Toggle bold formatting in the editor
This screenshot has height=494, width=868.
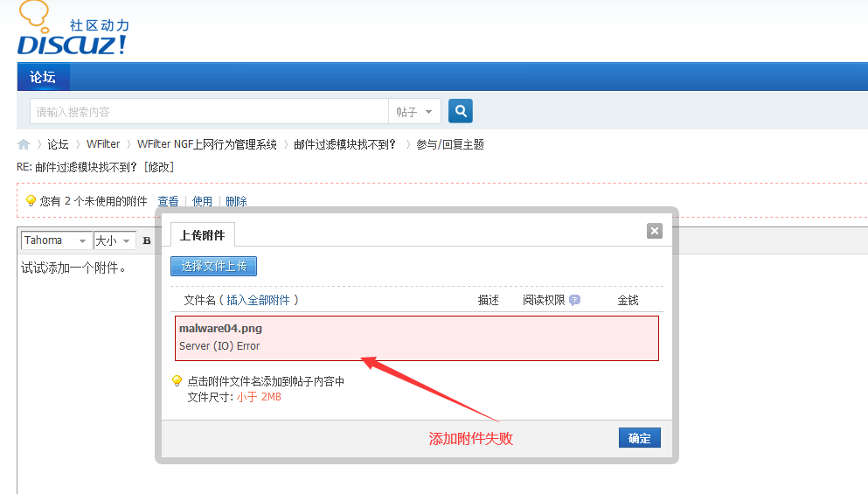[147, 240]
